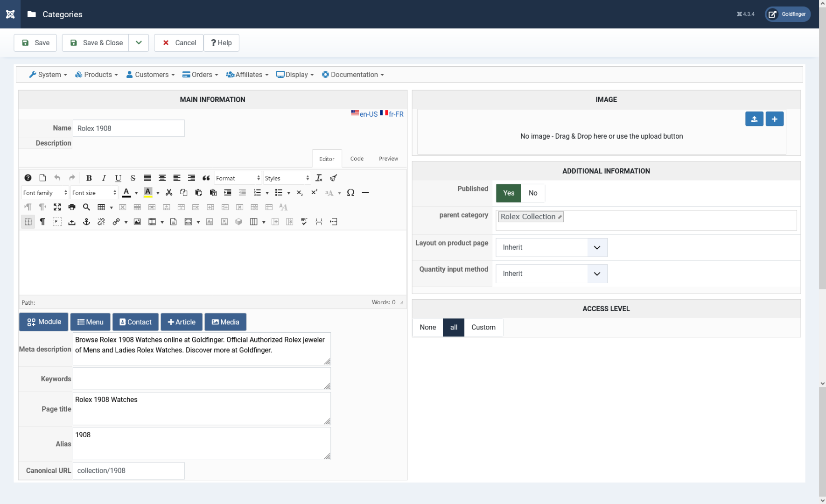
Task: Pick the text color A swatch
Action: (126, 193)
